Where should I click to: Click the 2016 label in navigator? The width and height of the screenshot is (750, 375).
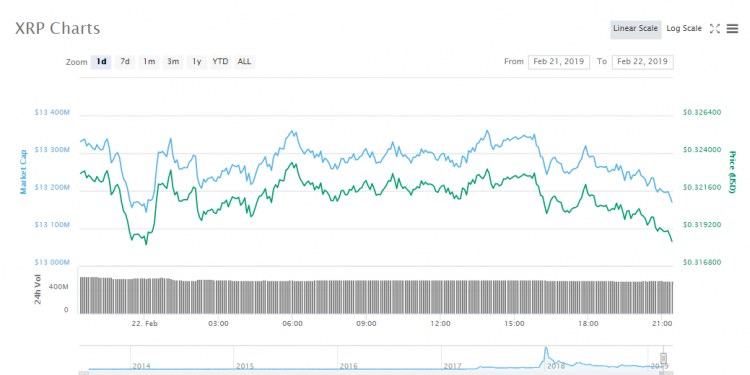click(348, 366)
